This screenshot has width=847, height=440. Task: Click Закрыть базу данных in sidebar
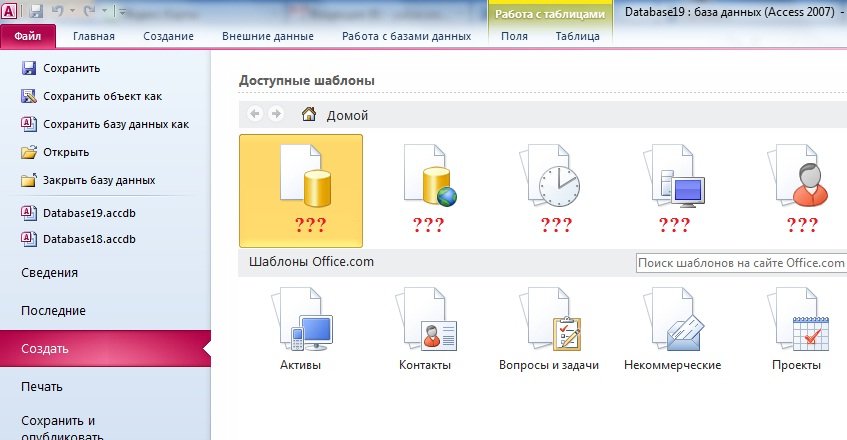coord(98,180)
